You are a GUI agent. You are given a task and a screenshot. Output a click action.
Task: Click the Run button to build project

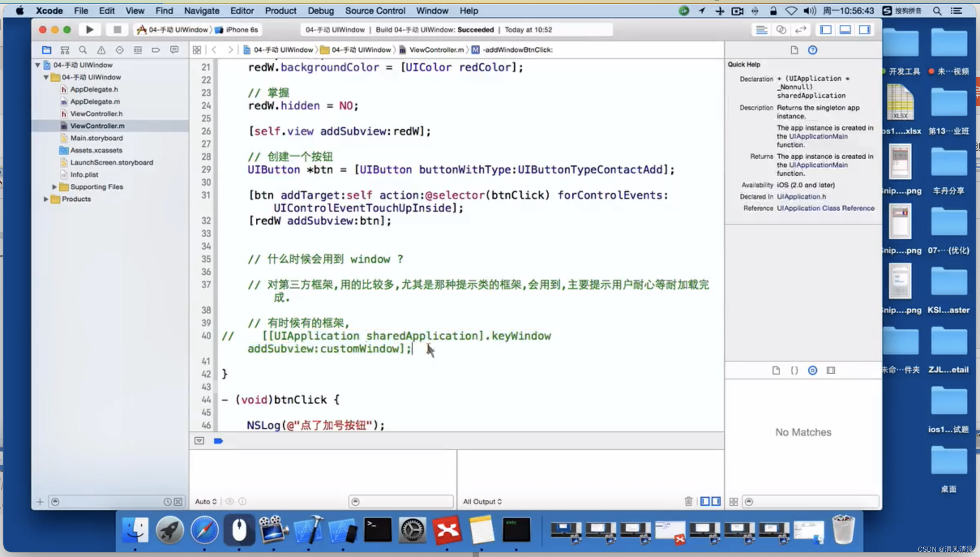(90, 30)
